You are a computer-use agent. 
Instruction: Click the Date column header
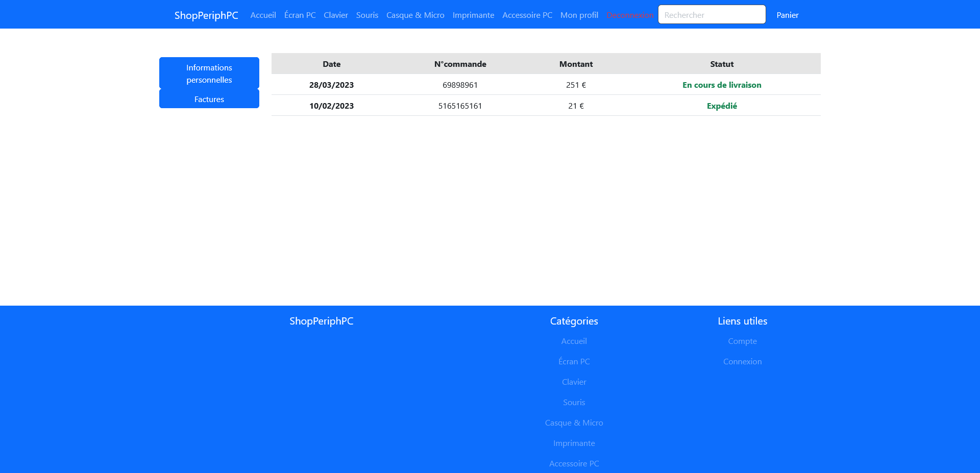pyautogui.click(x=332, y=64)
